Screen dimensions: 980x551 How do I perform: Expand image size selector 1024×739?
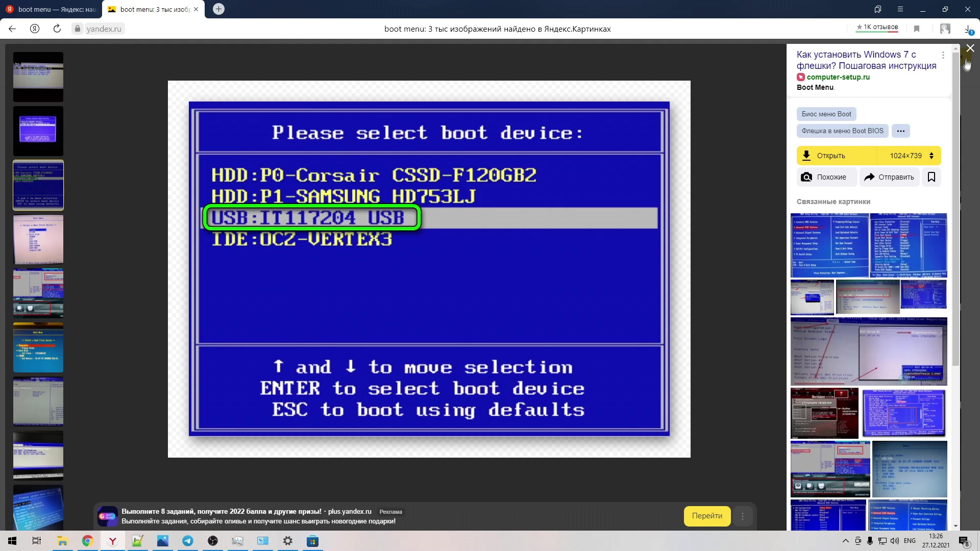point(911,156)
